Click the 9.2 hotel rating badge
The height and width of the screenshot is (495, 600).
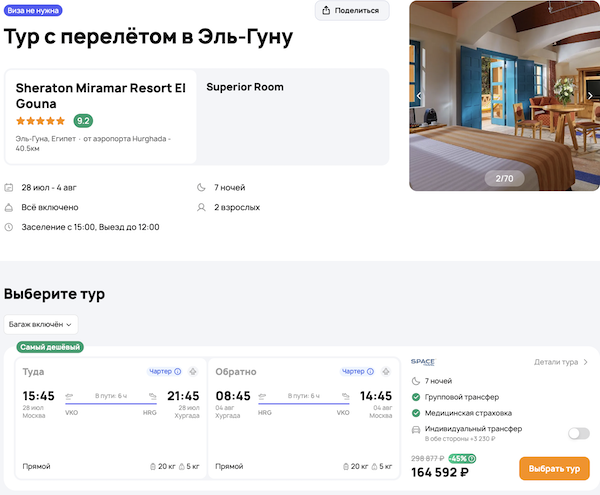tap(83, 121)
